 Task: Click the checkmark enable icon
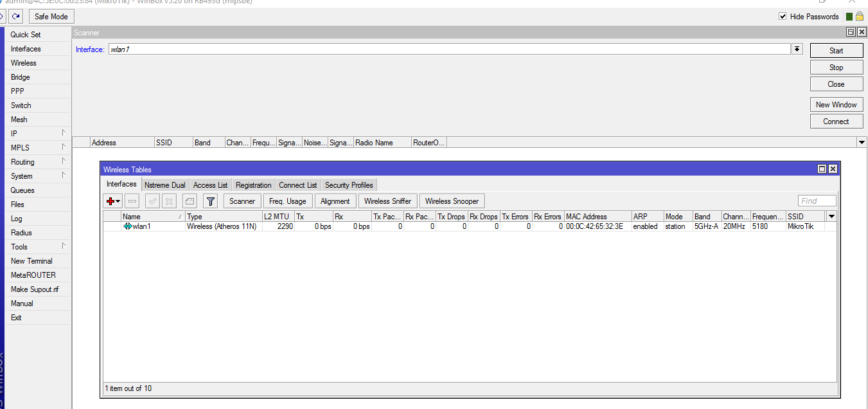tap(152, 201)
